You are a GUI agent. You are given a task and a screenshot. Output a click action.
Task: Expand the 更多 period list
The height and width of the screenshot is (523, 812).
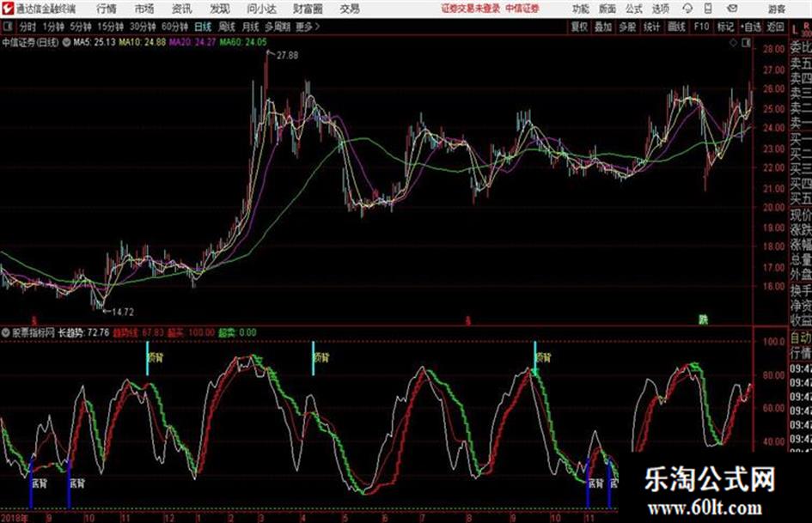tap(308, 27)
